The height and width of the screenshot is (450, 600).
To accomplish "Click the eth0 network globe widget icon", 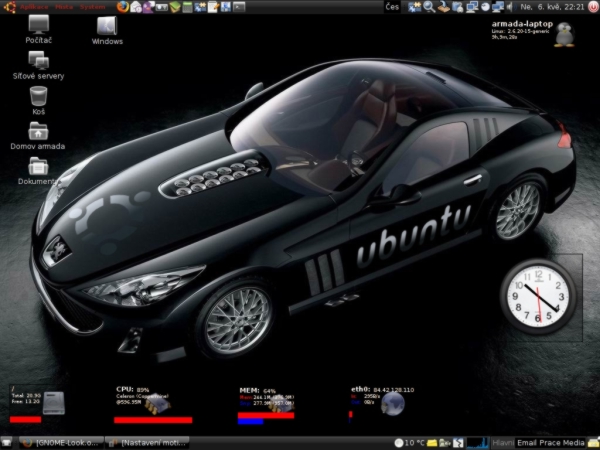I will (393, 404).
